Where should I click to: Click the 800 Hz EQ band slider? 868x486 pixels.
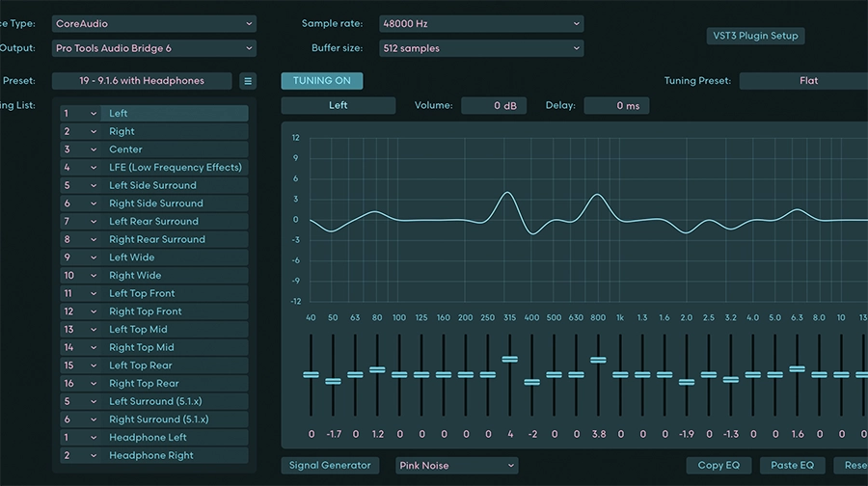(598, 360)
